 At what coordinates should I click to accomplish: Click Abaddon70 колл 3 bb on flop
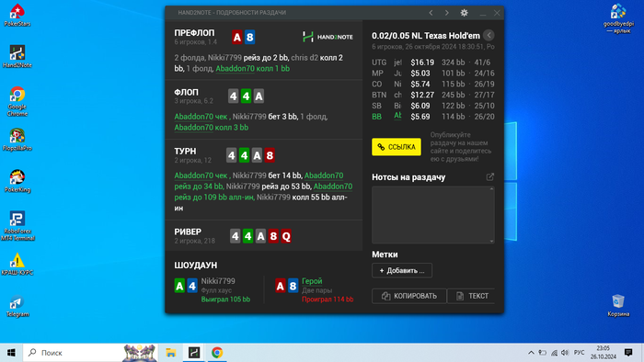pos(211,128)
